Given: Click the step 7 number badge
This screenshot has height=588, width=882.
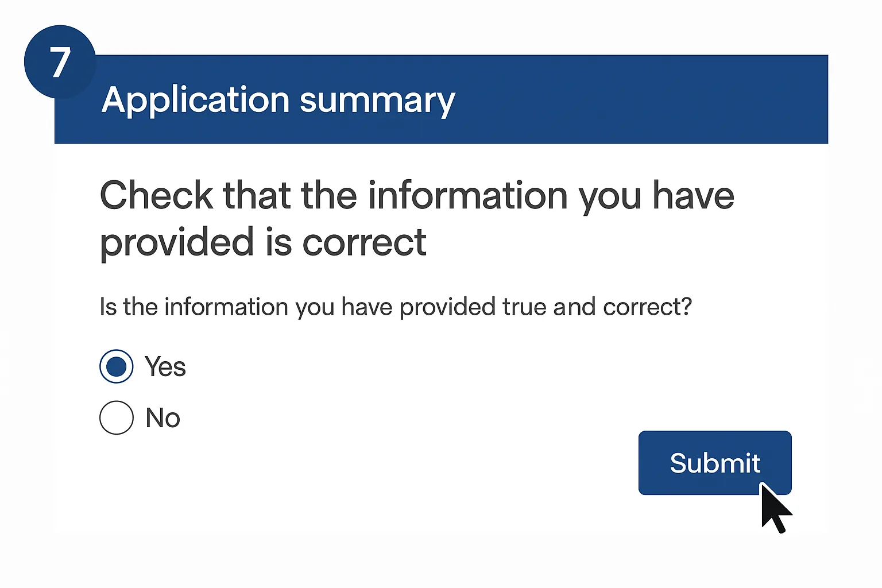Looking at the screenshot, I should tap(60, 62).
